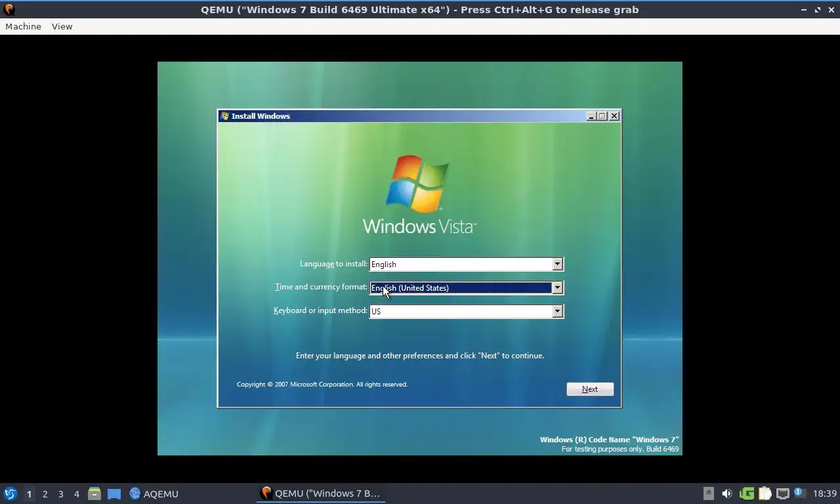This screenshot has width=840, height=504.
Task: Open the Machine menu in QEMU
Action: (x=23, y=26)
